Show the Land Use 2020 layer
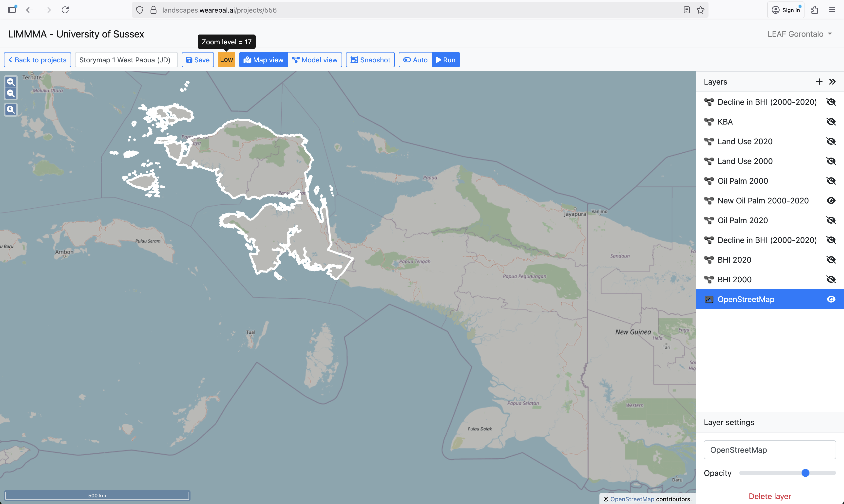 (831, 142)
